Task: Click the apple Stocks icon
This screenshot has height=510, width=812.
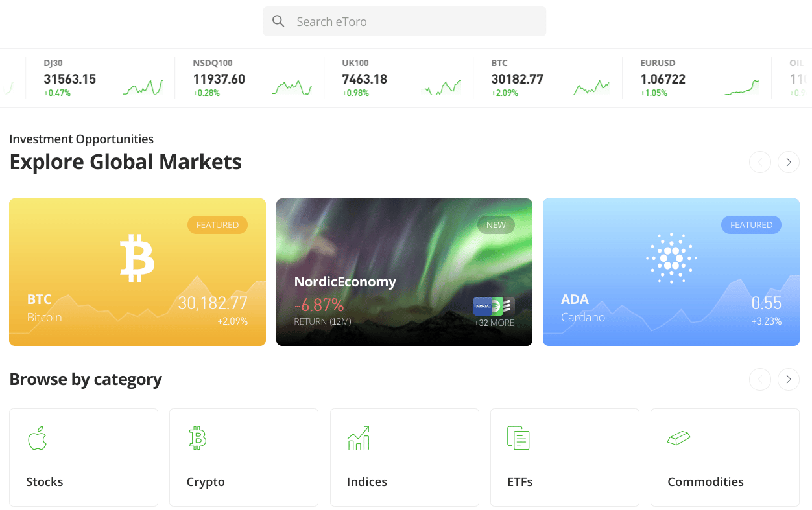Action: pos(38,438)
